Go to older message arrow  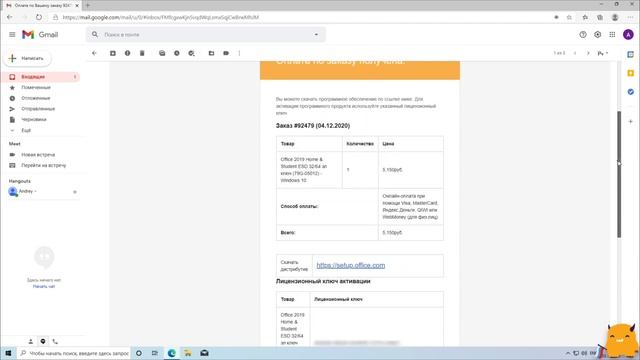(588, 53)
